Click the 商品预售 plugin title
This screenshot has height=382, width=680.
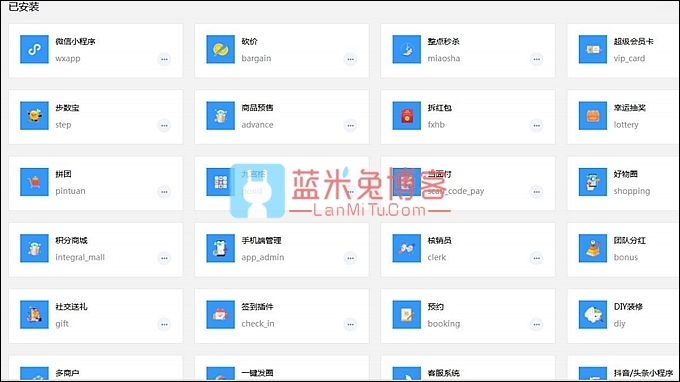(257, 108)
